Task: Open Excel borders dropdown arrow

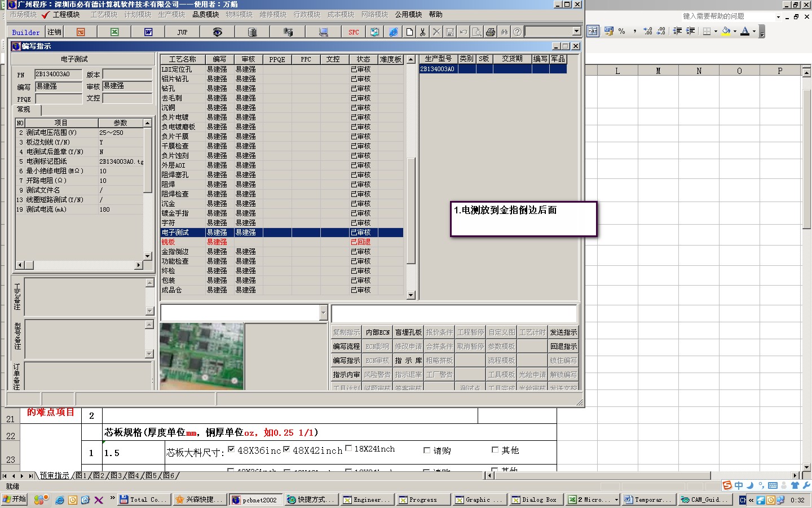Action: tap(716, 32)
